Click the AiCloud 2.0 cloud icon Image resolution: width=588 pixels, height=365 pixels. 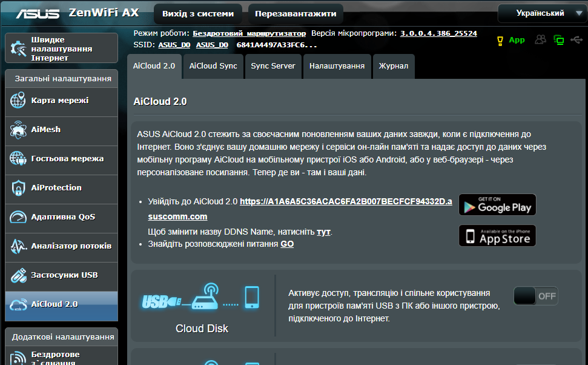pos(18,304)
